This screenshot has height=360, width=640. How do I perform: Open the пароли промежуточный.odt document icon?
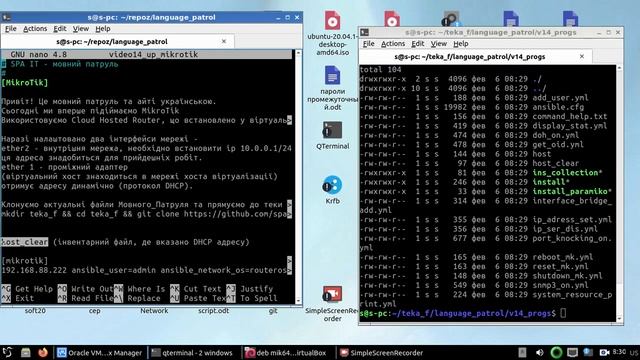pyautogui.click(x=332, y=76)
